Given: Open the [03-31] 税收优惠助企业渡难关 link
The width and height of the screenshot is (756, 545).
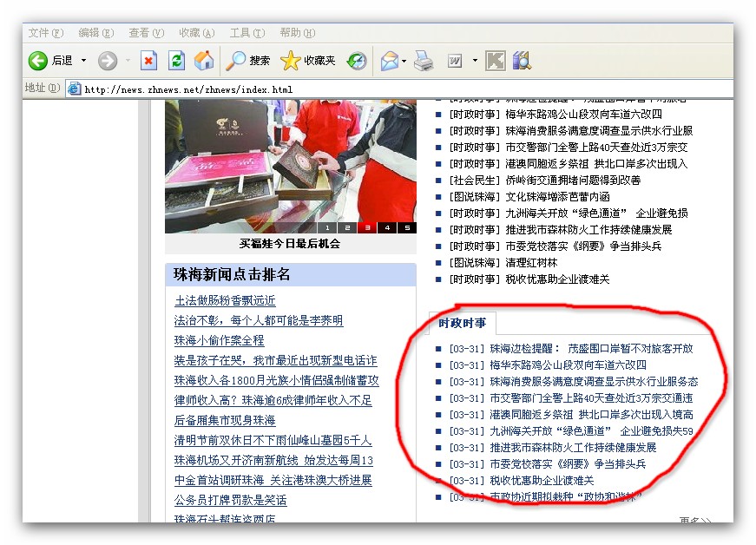Looking at the screenshot, I should (x=522, y=481).
